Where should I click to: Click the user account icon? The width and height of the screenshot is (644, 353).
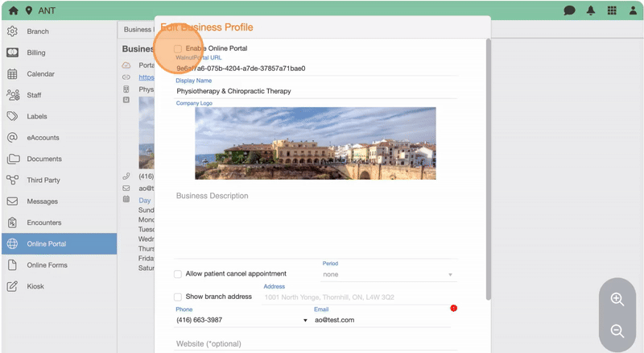632,10
